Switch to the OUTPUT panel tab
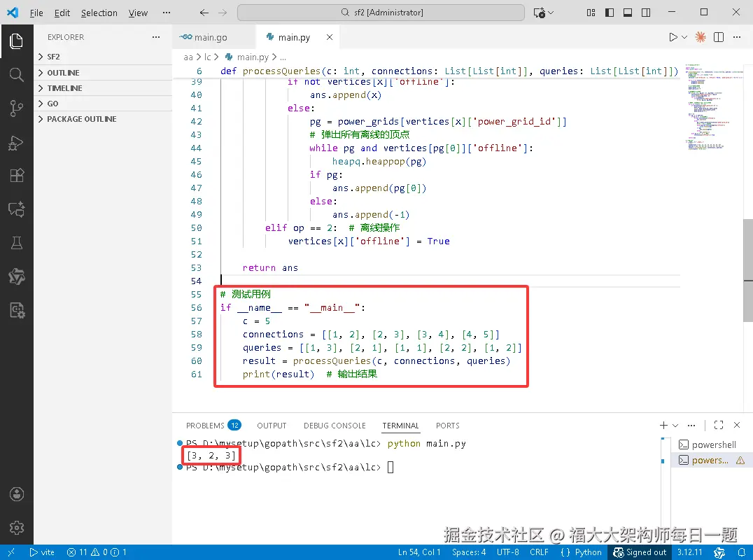Image resolution: width=753 pixels, height=560 pixels. point(272,426)
